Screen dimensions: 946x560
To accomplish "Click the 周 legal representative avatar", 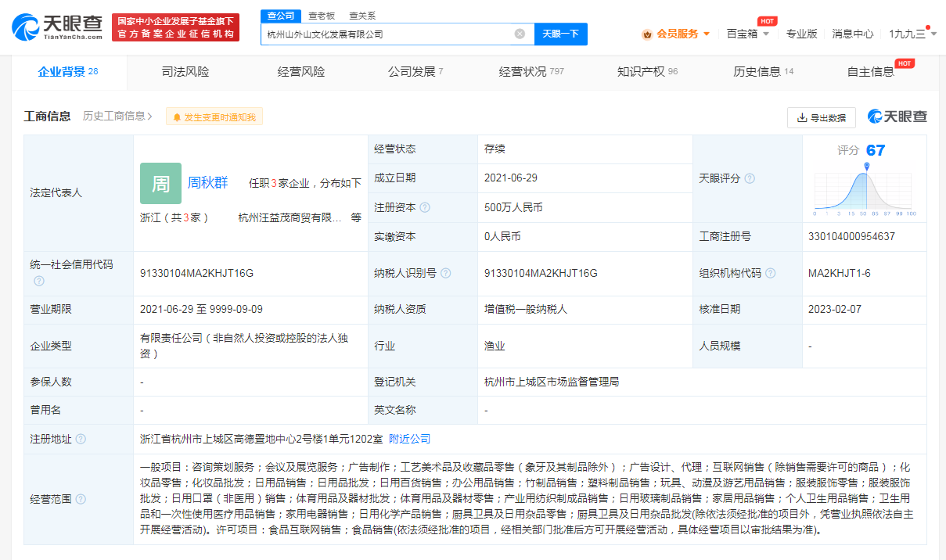I will click(160, 183).
